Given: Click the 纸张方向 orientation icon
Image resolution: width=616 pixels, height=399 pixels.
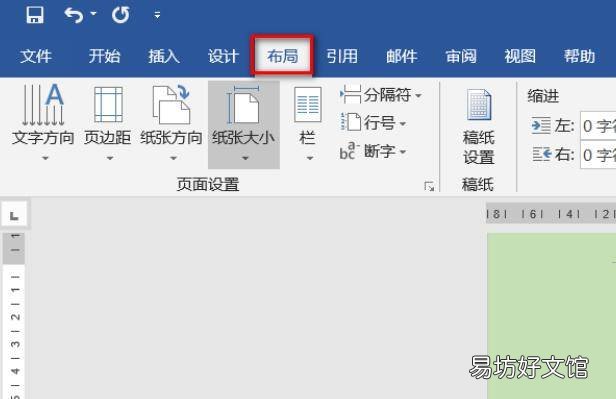Looking at the screenshot, I should [x=171, y=104].
